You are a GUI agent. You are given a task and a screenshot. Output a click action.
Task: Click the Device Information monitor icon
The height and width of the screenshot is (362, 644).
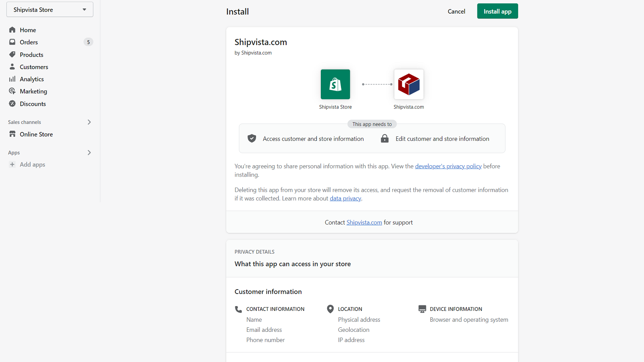coord(422,309)
